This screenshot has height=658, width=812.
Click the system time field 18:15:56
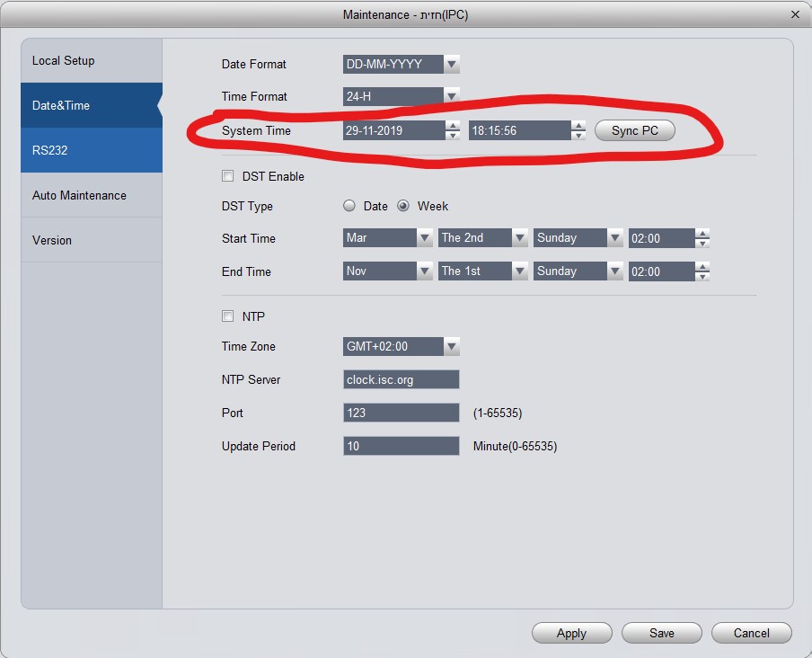pos(520,130)
